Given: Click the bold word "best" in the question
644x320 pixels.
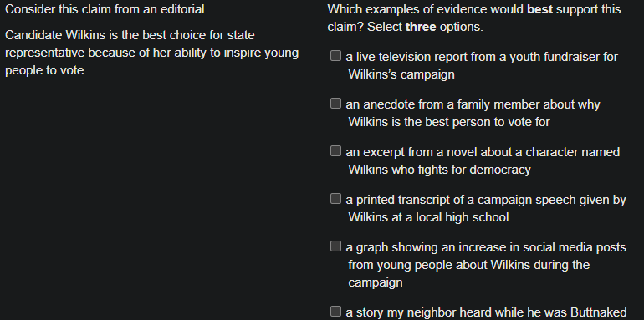Looking at the screenshot, I should coord(539,9).
